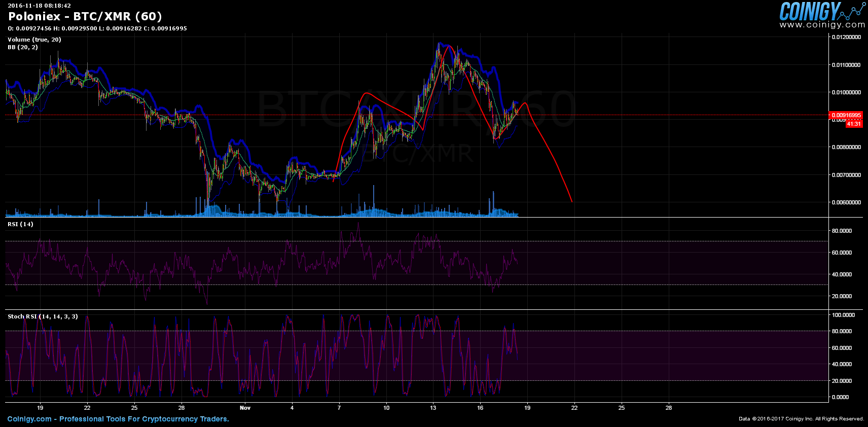The height and width of the screenshot is (427, 868).
Task: Open the www.coinigy.com link under logo
Action: pyautogui.click(x=822, y=24)
